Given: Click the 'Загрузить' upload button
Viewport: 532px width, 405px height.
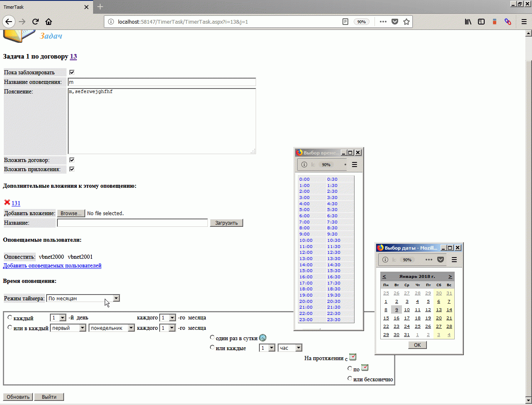Looking at the screenshot, I should [x=227, y=223].
